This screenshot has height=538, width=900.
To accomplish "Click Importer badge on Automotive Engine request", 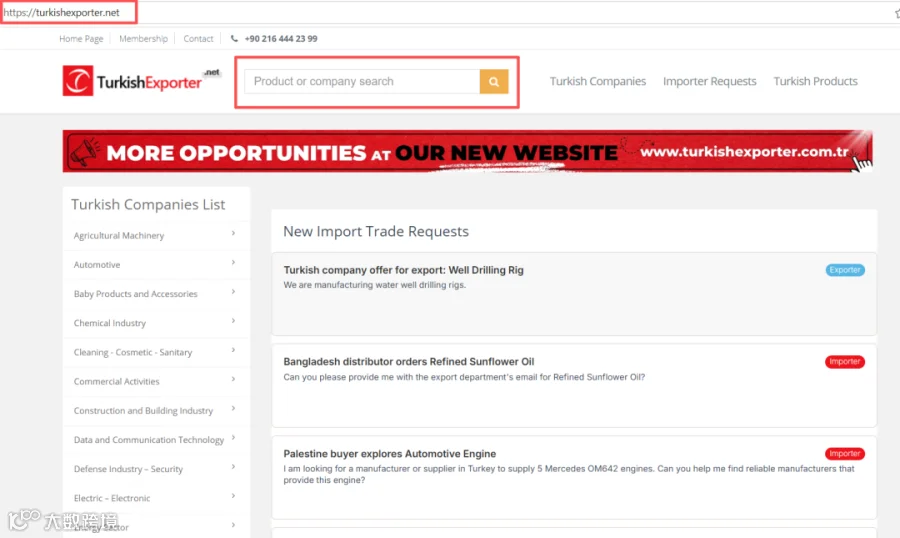I will point(845,454).
